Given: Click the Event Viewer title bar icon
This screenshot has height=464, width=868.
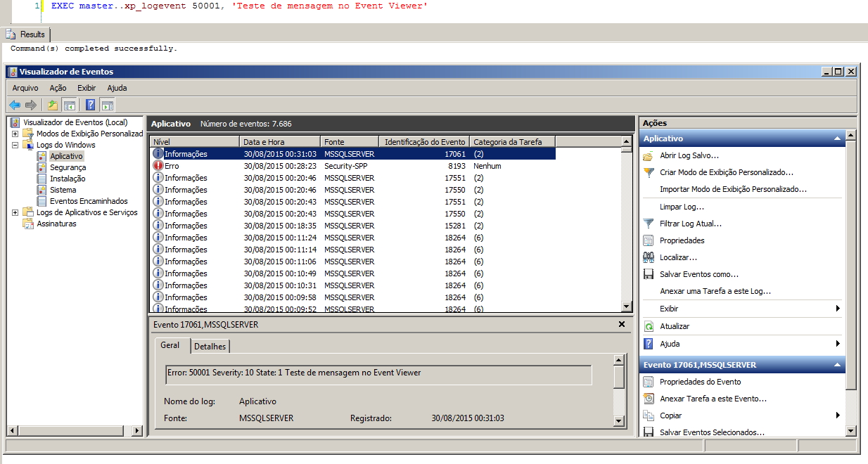Looking at the screenshot, I should coord(13,72).
